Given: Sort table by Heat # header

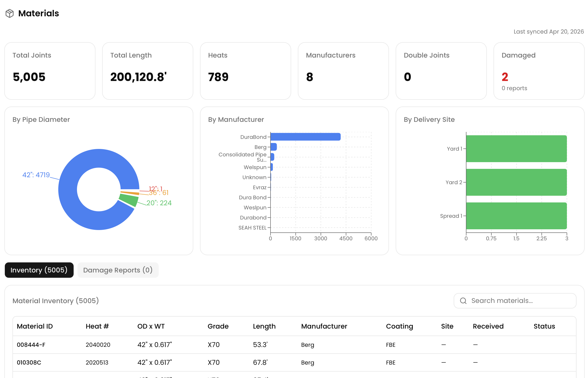Looking at the screenshot, I should tap(97, 326).
